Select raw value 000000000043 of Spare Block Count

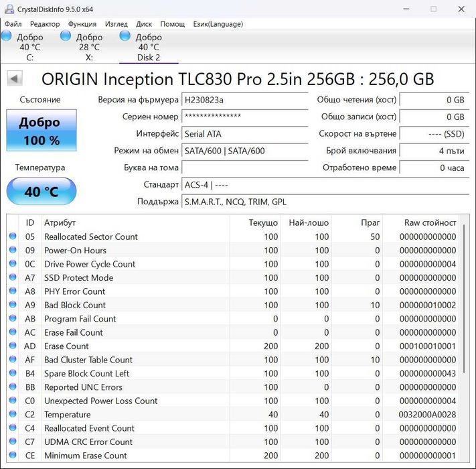[427, 374]
